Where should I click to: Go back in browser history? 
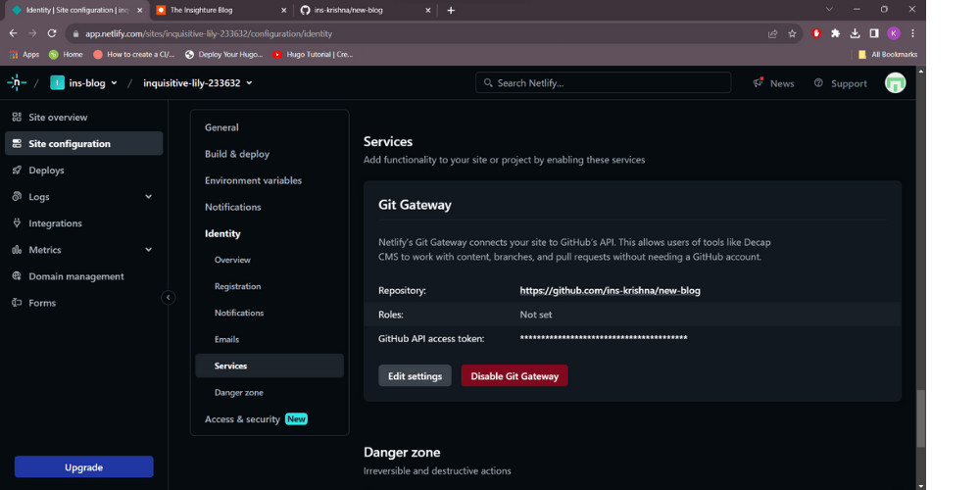(13, 33)
